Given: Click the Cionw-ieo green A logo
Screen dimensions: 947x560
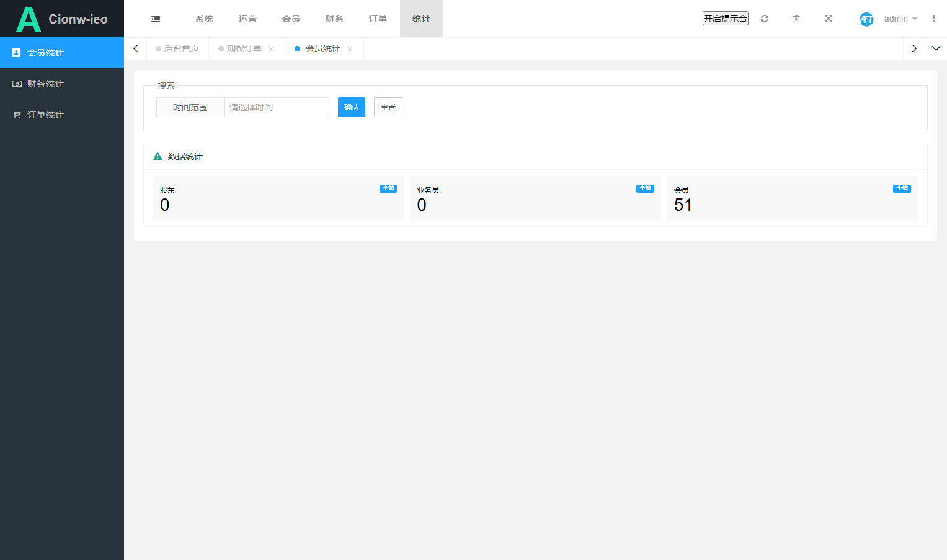Looking at the screenshot, I should (x=28, y=19).
